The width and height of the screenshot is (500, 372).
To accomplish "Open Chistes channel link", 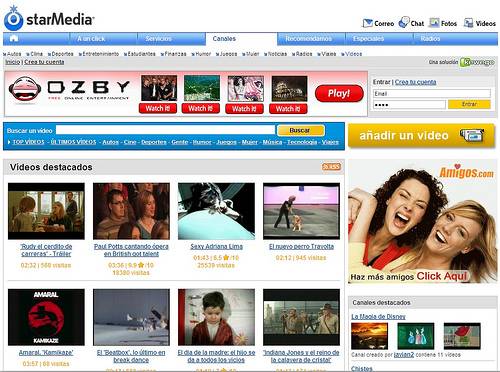I will pyautogui.click(x=362, y=368).
